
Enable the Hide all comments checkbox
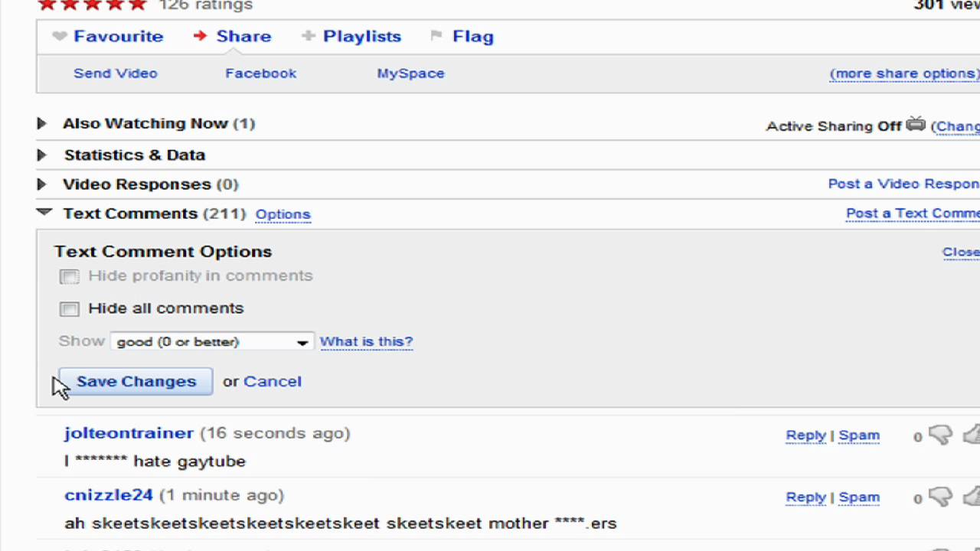70,308
